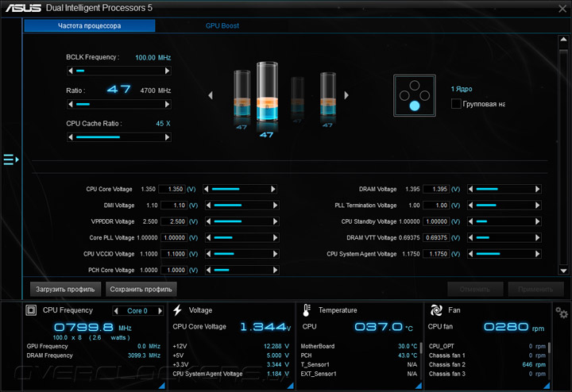Viewport: 572px width, 392px height.
Task: Enable the group tuning checkbox
Action: coord(456,104)
